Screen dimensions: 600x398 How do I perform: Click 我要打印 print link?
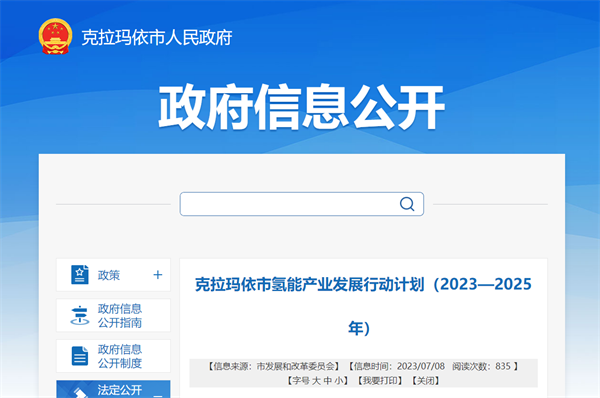380,381
